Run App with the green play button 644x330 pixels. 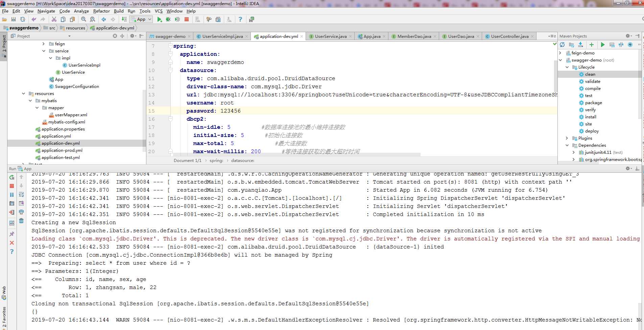159,20
